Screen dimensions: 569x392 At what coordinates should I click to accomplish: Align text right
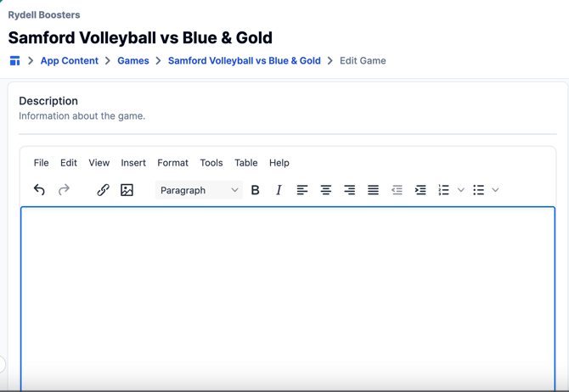coord(349,190)
